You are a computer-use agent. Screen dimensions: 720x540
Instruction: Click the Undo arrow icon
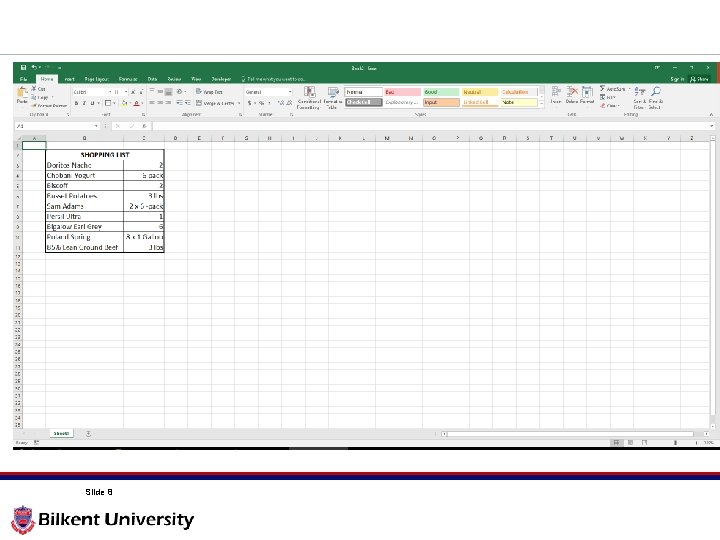(x=34, y=68)
